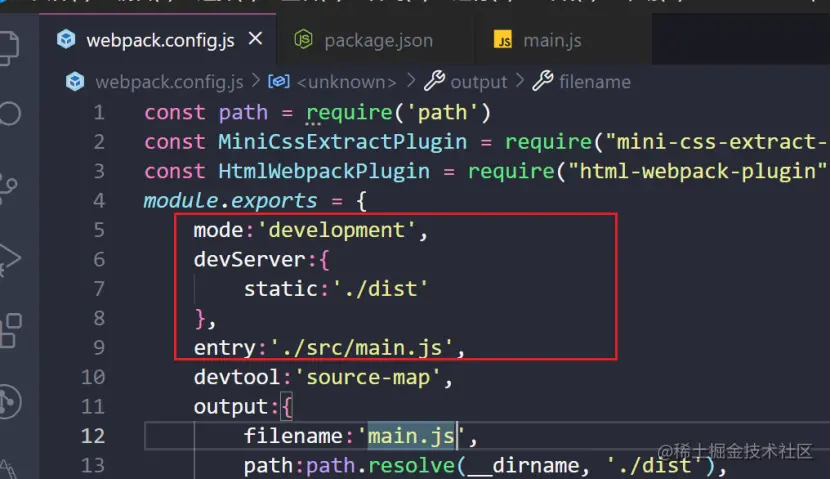Click the filename key on line 12

293,436
